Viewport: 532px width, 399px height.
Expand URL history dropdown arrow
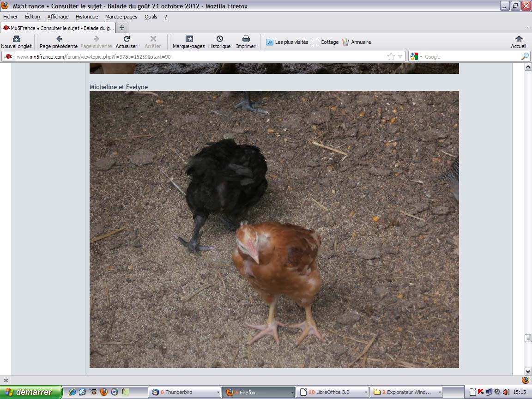[x=400, y=57]
